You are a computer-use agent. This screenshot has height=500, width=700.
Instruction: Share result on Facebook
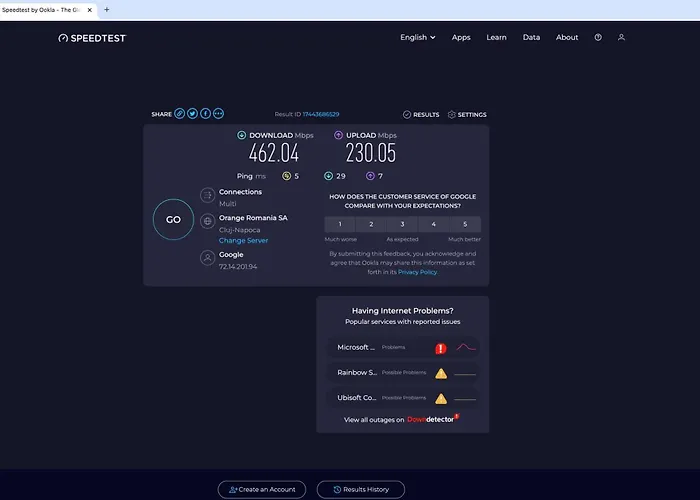(206, 114)
